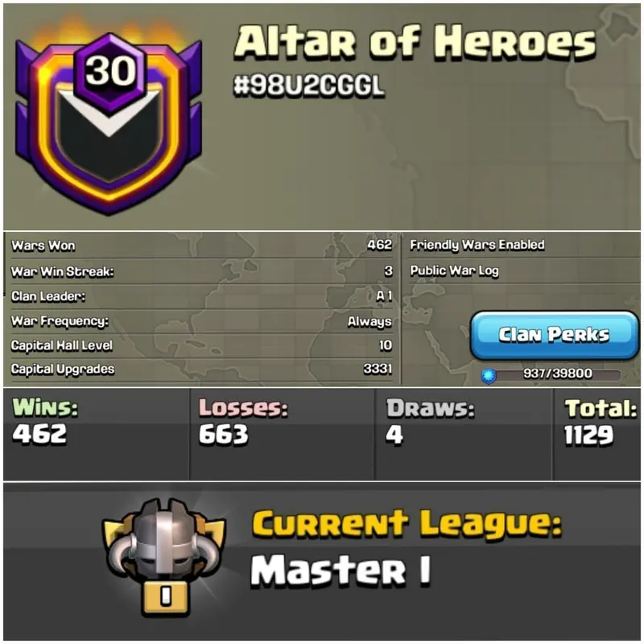Click the clan tag #98U2CGGL
644x644 pixels.
point(309,86)
